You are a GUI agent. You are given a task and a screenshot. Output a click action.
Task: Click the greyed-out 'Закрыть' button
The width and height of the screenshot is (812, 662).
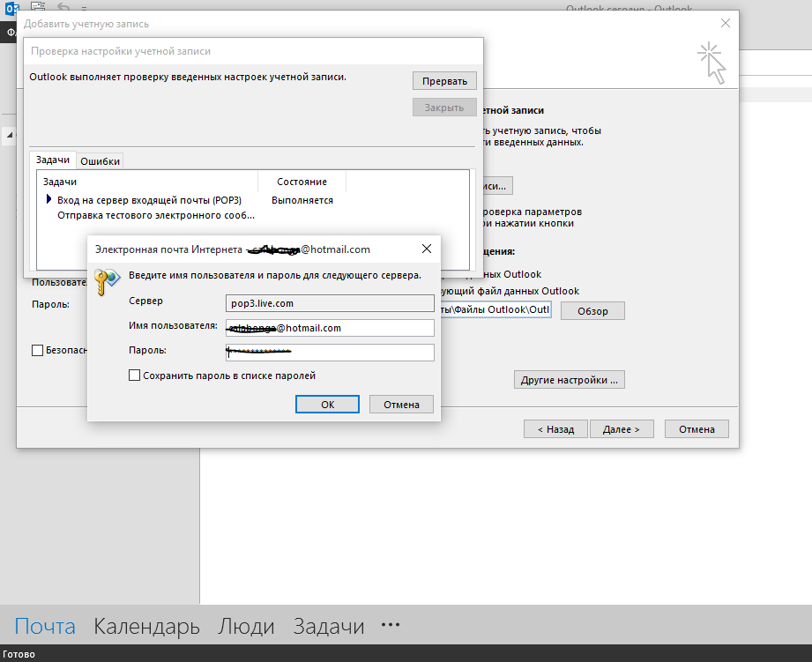pyautogui.click(x=444, y=108)
